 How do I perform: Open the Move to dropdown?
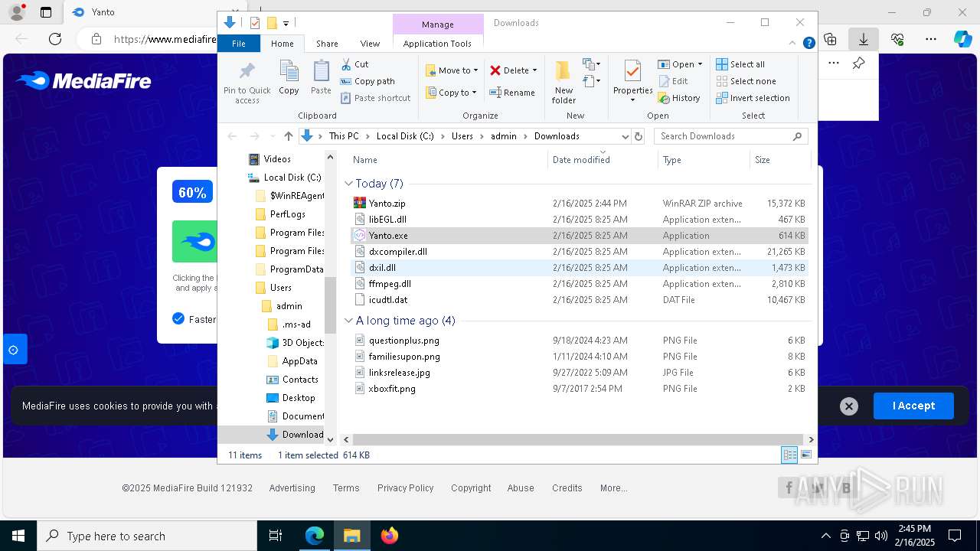tap(452, 70)
